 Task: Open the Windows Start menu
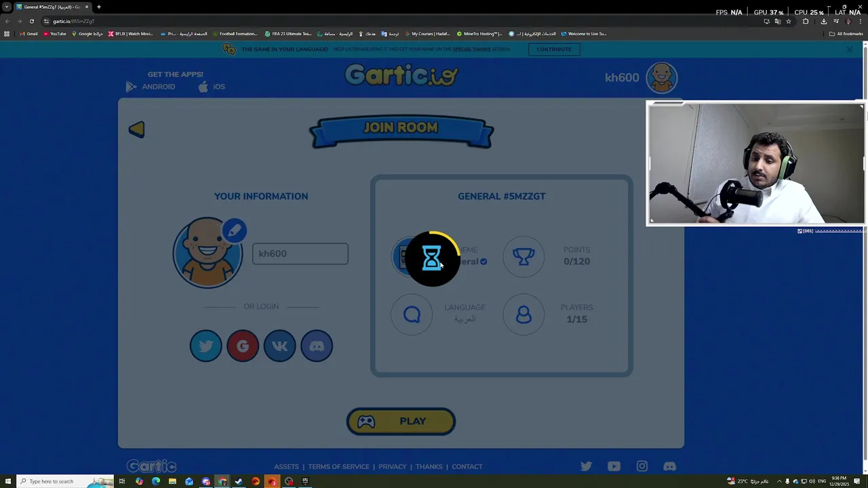click(x=7, y=481)
